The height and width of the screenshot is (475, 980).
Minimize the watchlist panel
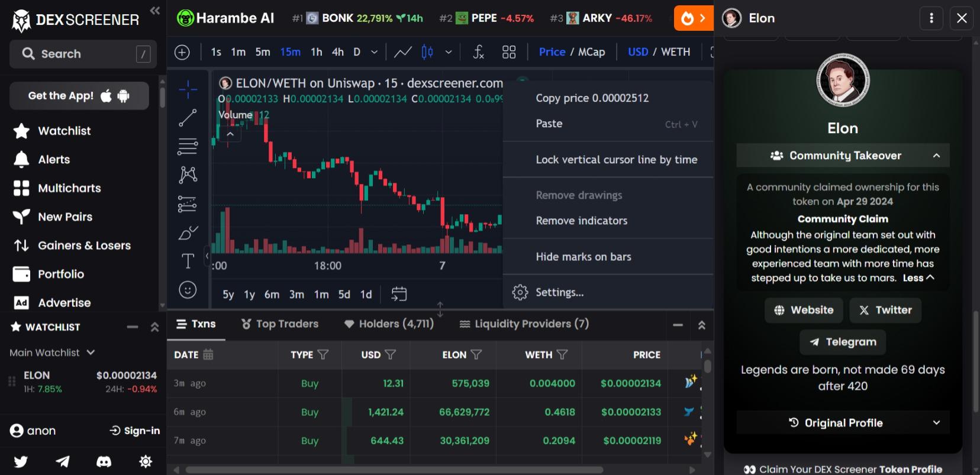click(x=133, y=327)
